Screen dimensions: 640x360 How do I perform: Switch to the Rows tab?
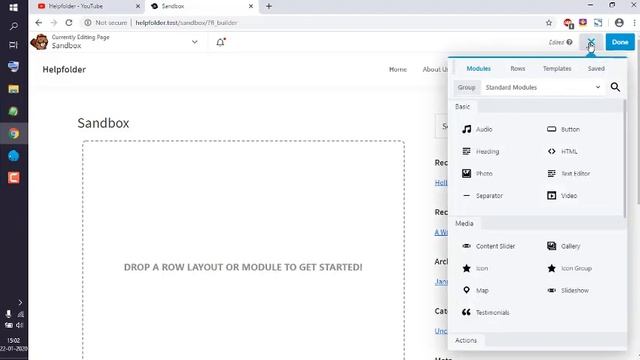click(x=518, y=69)
